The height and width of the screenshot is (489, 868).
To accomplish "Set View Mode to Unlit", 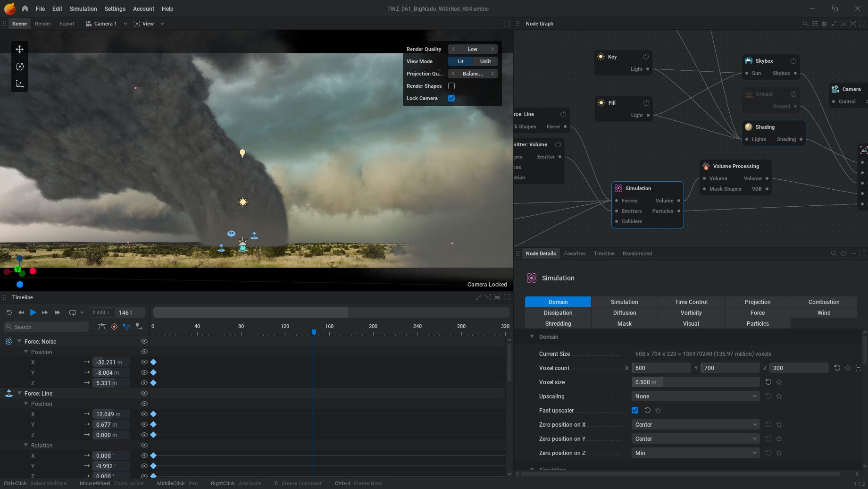I will (x=485, y=61).
